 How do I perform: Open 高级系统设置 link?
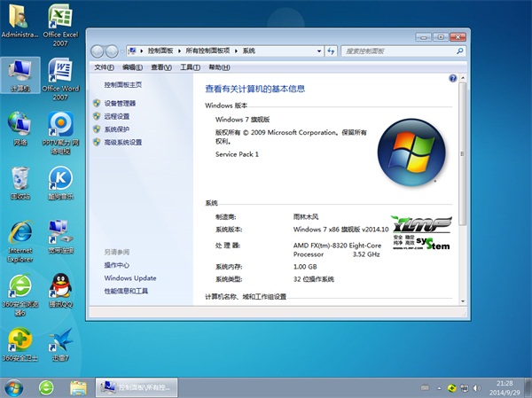(x=123, y=142)
